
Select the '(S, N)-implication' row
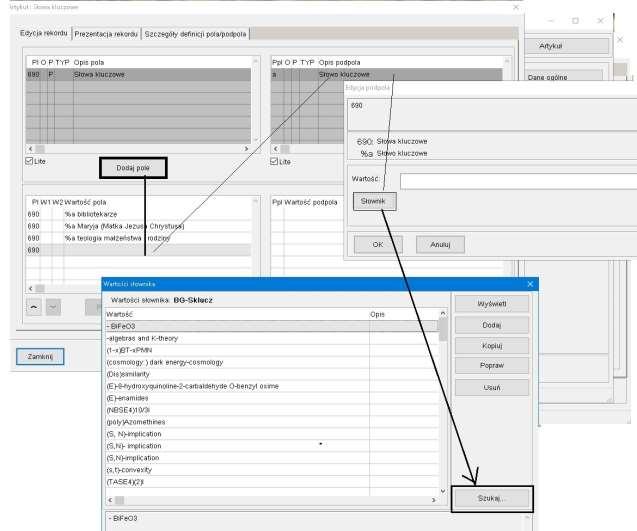pyautogui.click(x=272, y=434)
